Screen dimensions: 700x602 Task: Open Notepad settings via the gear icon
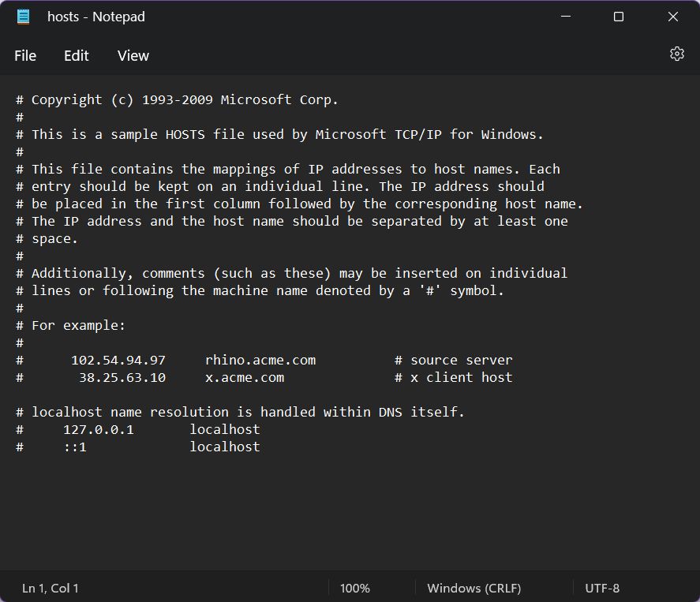(x=676, y=54)
